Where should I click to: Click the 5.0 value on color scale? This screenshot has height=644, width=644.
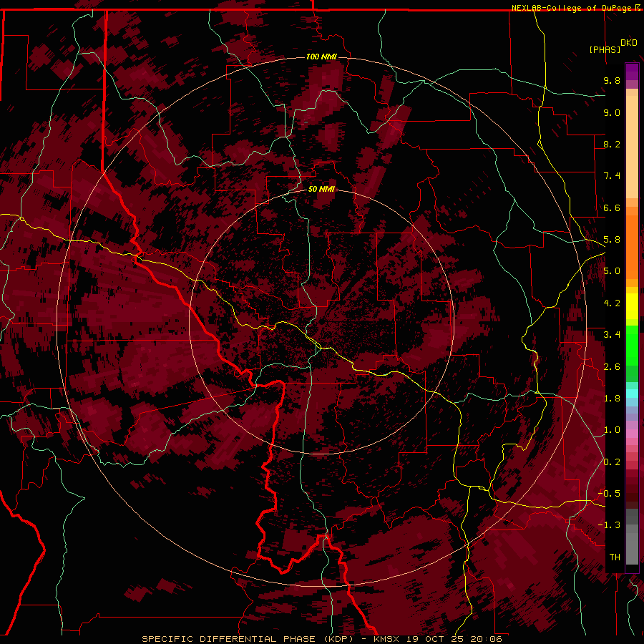point(612,271)
